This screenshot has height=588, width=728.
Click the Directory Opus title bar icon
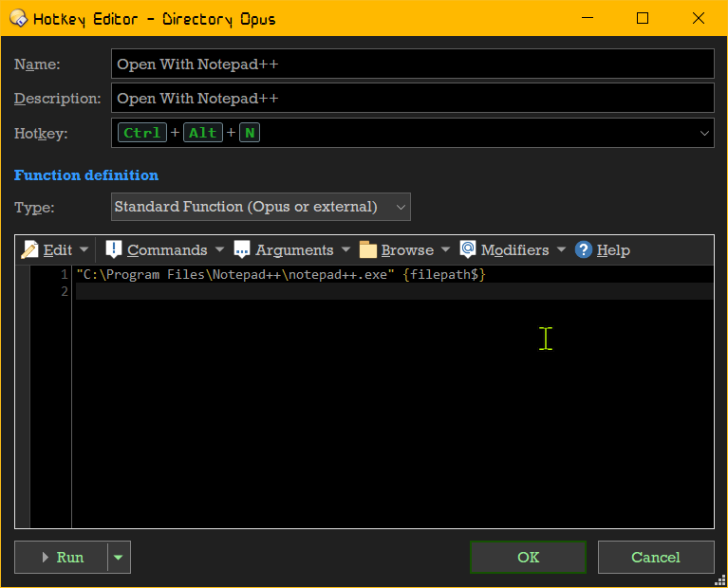19,19
